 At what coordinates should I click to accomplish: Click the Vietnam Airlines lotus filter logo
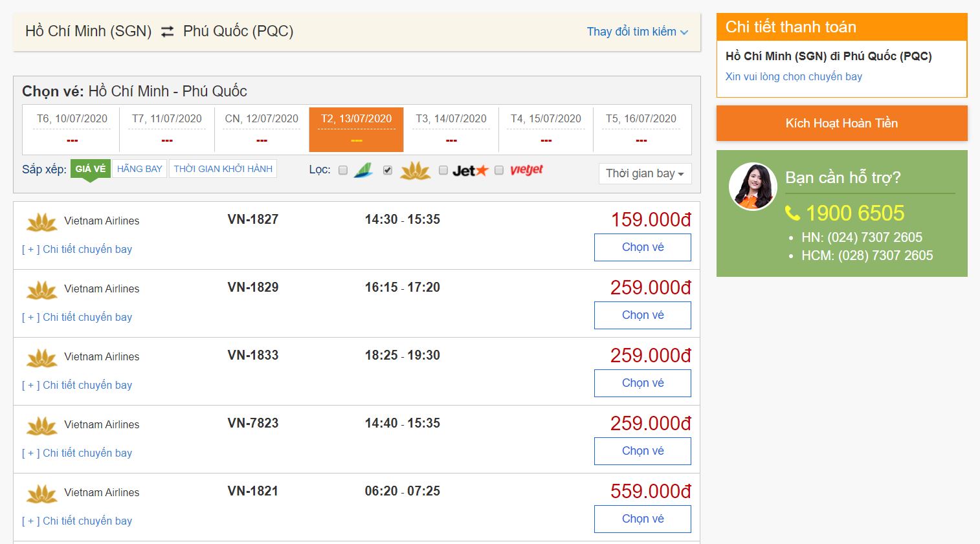pos(416,171)
